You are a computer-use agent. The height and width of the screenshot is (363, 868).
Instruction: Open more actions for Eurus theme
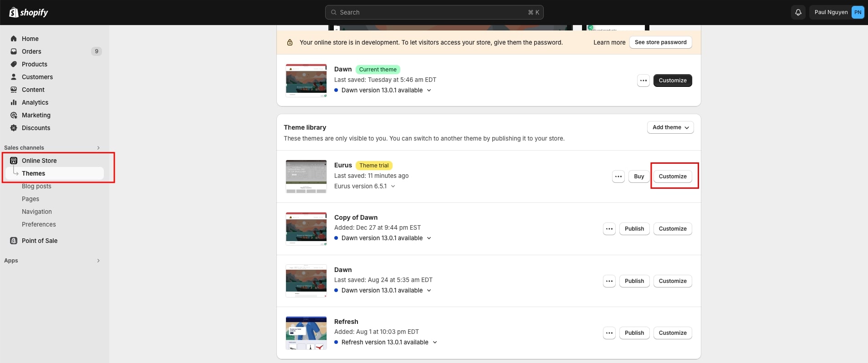(618, 176)
